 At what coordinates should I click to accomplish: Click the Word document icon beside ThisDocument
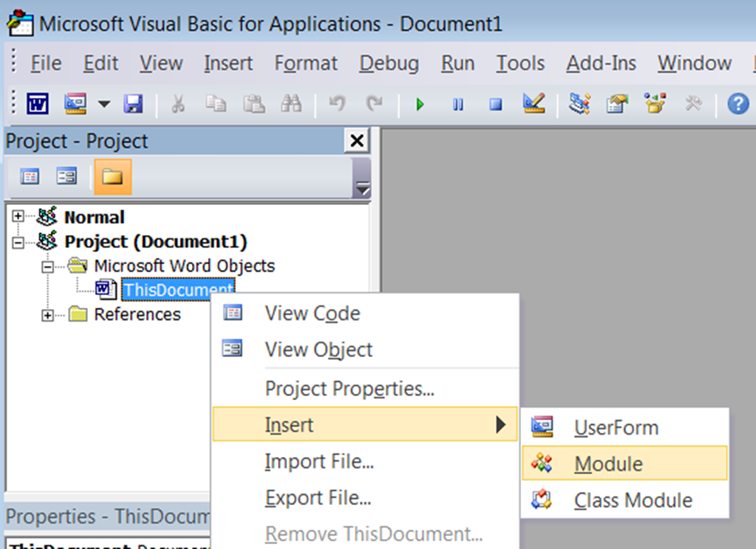pos(106,289)
